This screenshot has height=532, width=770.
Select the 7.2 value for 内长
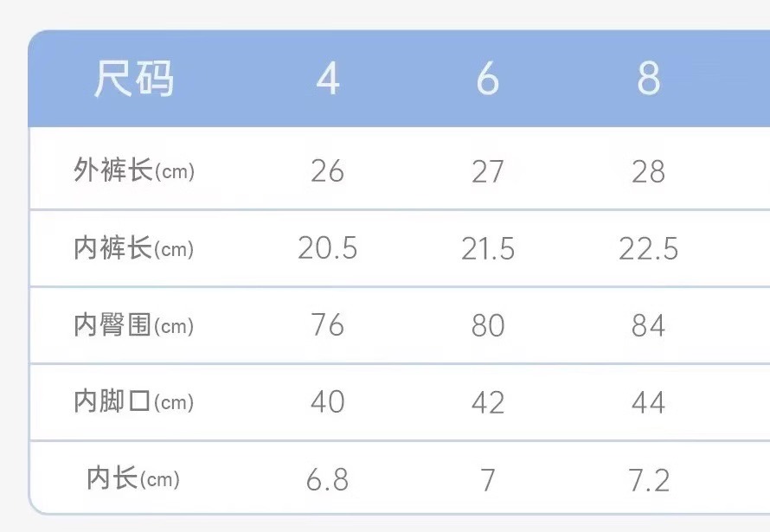click(648, 479)
